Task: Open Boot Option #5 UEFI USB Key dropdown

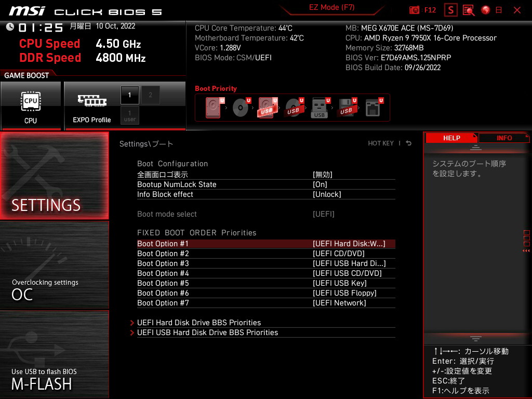Action: click(x=266, y=283)
